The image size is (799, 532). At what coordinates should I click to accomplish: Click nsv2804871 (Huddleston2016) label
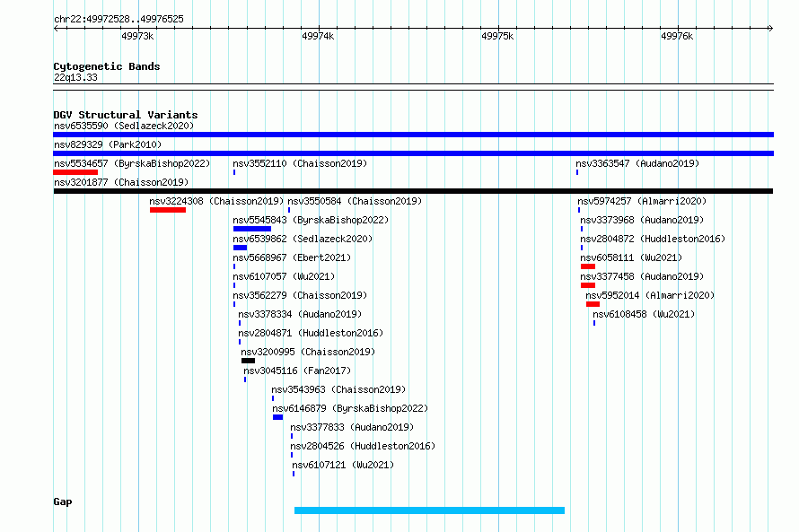311,333
